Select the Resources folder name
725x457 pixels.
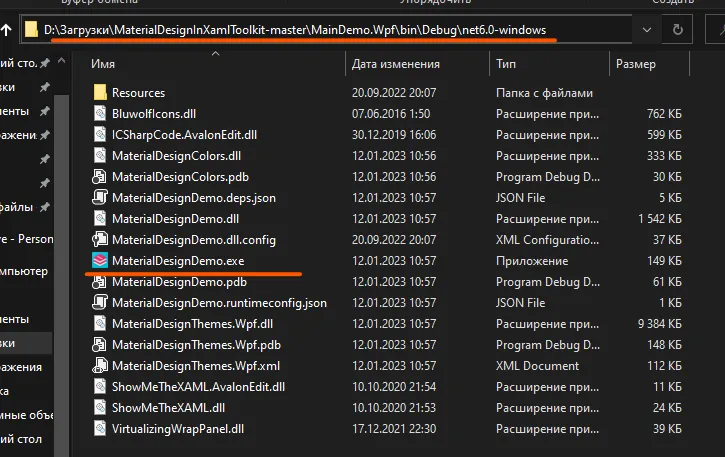pyautogui.click(x=138, y=93)
